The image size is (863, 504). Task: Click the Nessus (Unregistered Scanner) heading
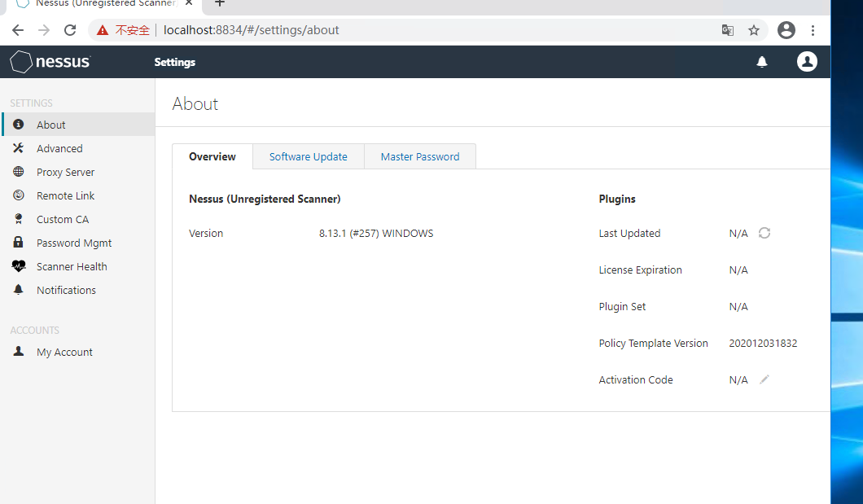(x=265, y=199)
